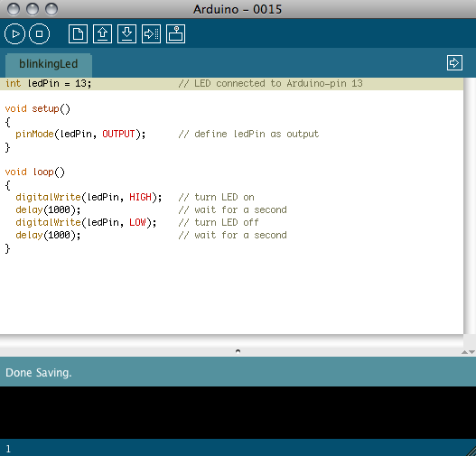Click comment '// define ledPin as output'
476x456 pixels.
pos(248,135)
